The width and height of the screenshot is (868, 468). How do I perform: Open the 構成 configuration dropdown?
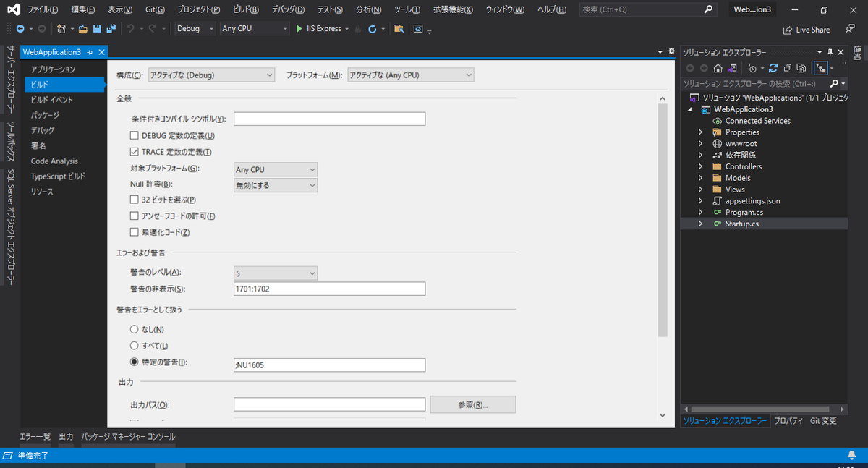[x=211, y=75]
